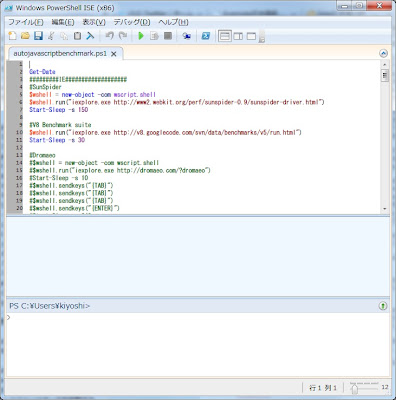This screenshot has width=396, height=400.
Task: Click the PowerShell ISE title bar icon
Action: pyautogui.click(x=8, y=8)
